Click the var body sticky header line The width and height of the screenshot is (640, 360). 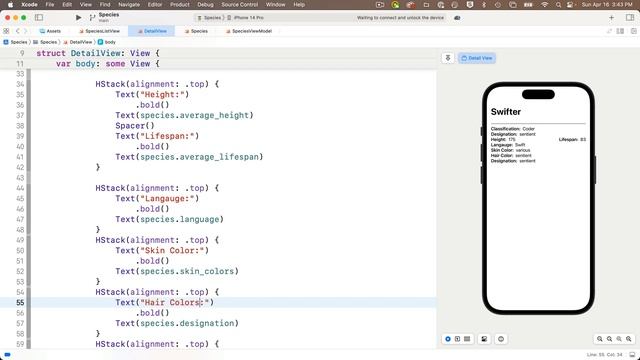(108, 64)
